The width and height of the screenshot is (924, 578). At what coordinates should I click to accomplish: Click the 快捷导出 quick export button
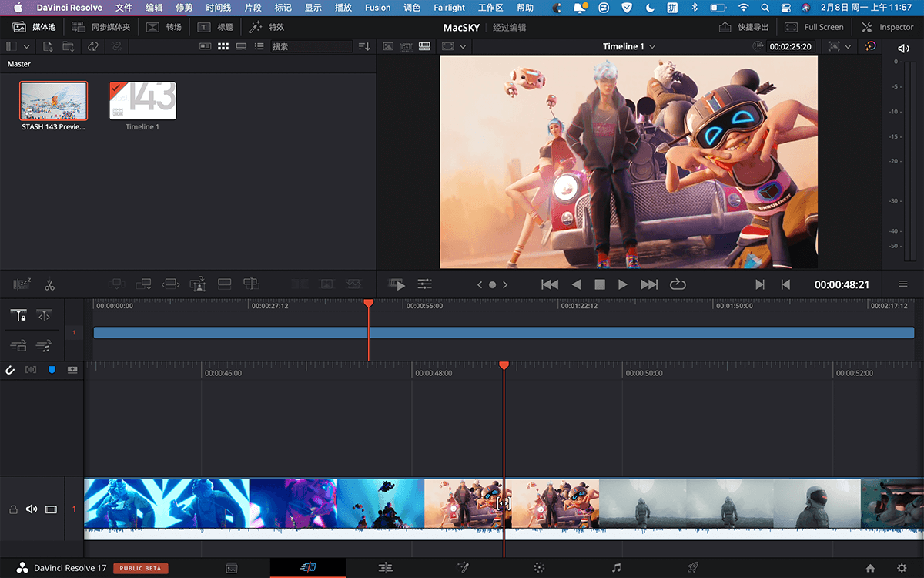click(744, 27)
